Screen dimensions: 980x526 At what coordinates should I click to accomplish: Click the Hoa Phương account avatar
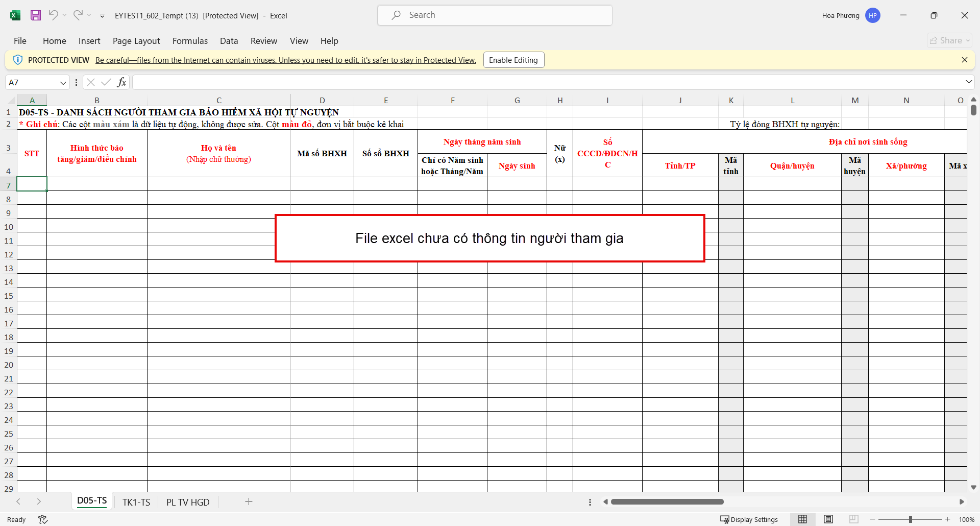click(x=873, y=15)
